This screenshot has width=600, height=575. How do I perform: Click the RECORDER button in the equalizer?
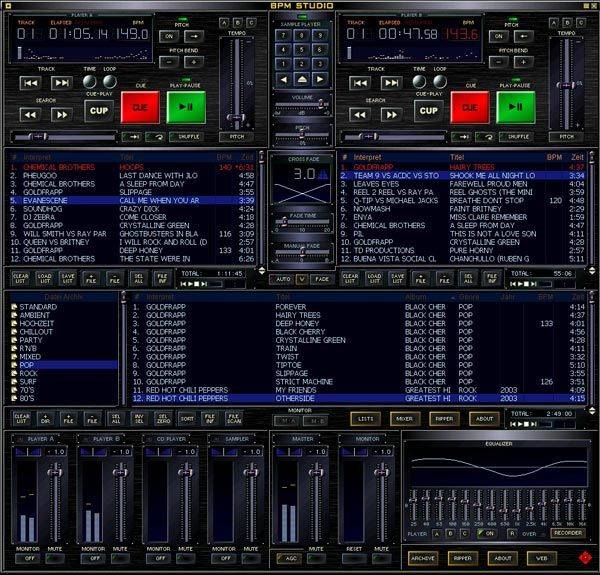click(567, 534)
